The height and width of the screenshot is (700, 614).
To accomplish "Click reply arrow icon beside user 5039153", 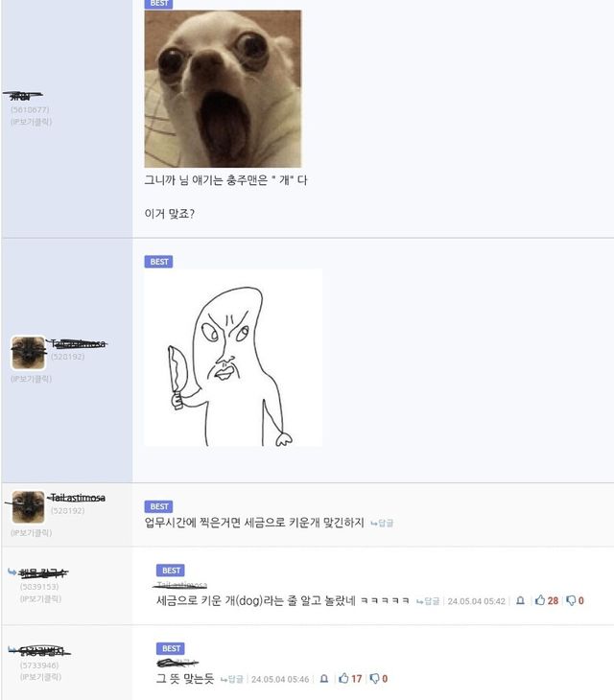I will pos(12,572).
